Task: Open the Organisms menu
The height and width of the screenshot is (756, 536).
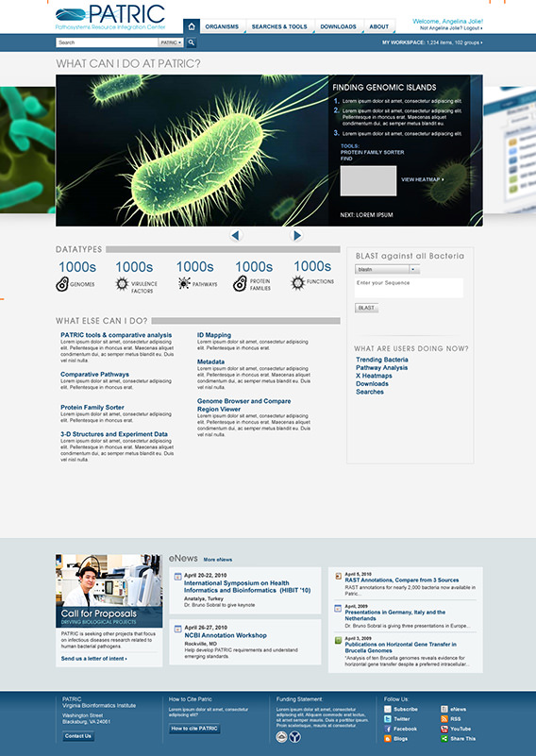Action: (222, 26)
